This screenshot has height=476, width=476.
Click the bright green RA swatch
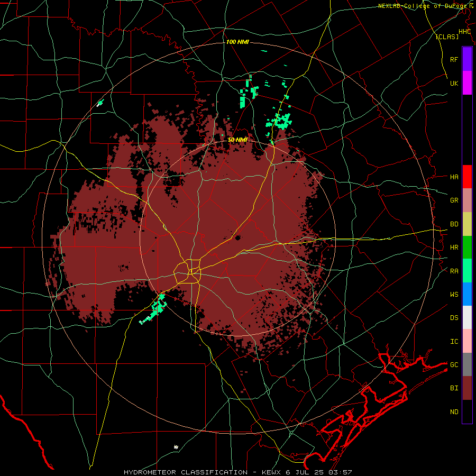tap(467, 271)
